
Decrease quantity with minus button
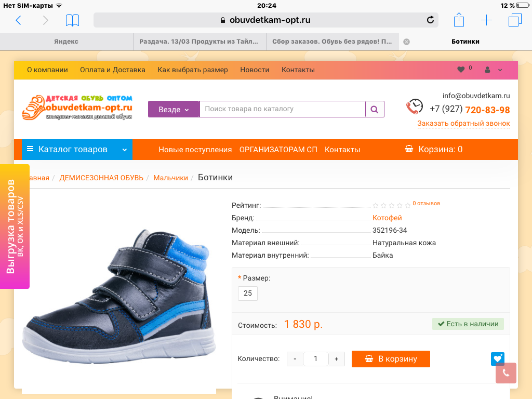coord(295,359)
